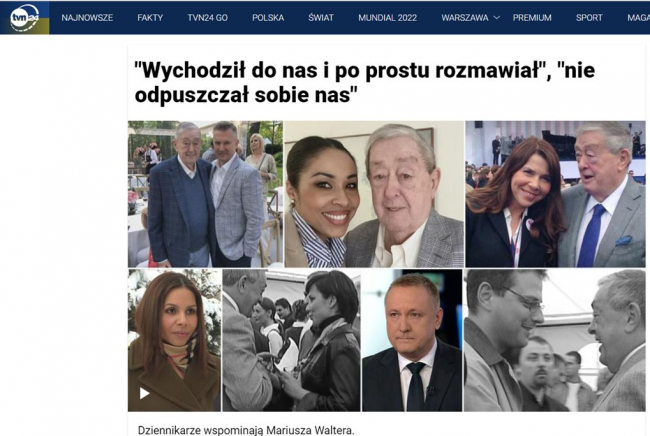The image size is (650, 436).
Task: Open the selfie of the smiling woman and elderly man
Action: point(374,194)
